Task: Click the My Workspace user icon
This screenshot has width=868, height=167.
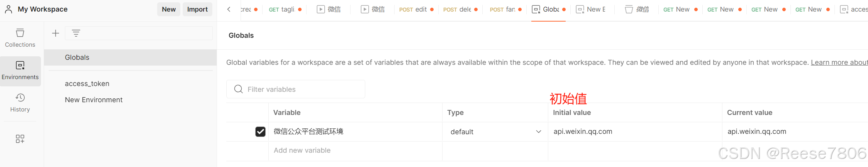Action: pos(8,9)
